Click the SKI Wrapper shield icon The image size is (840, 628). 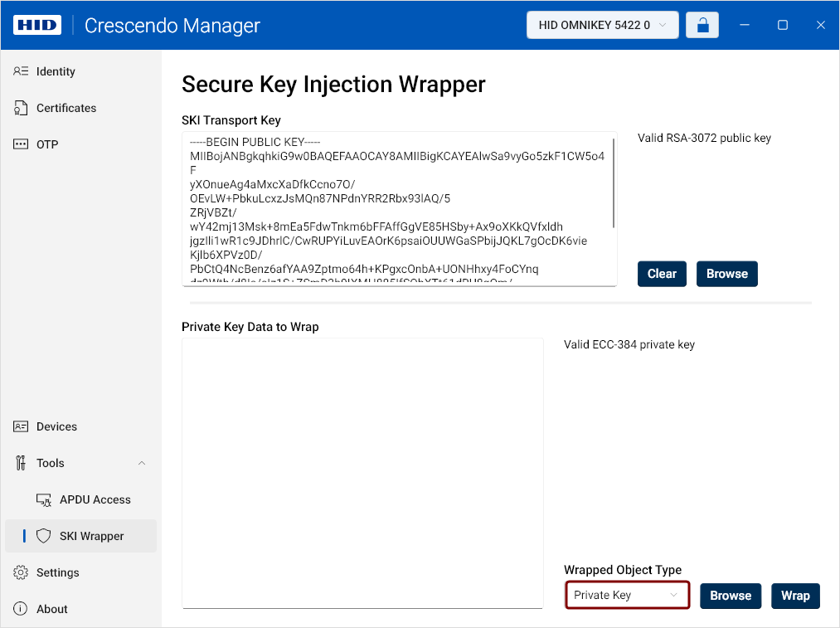43,536
